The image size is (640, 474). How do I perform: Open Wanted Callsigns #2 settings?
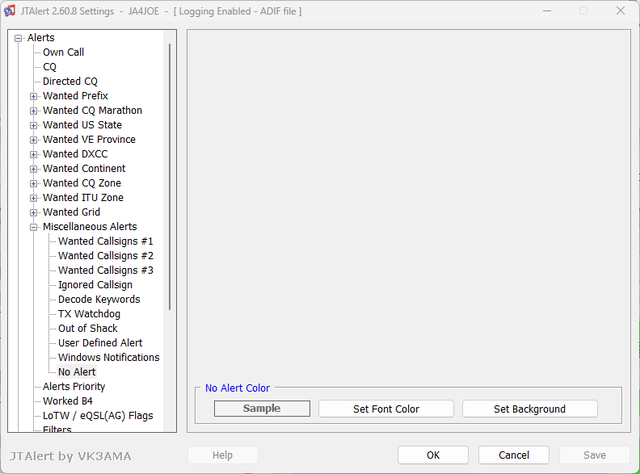click(105, 256)
